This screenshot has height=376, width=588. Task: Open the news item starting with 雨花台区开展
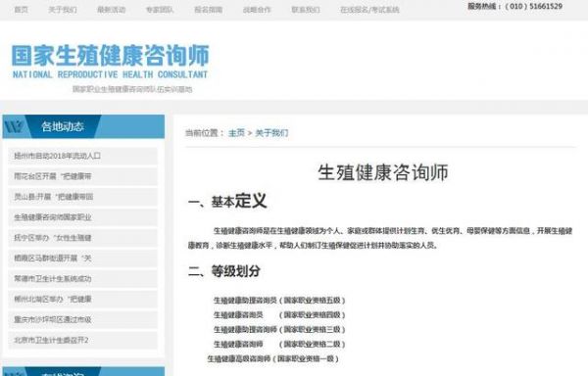pyautogui.click(x=83, y=176)
